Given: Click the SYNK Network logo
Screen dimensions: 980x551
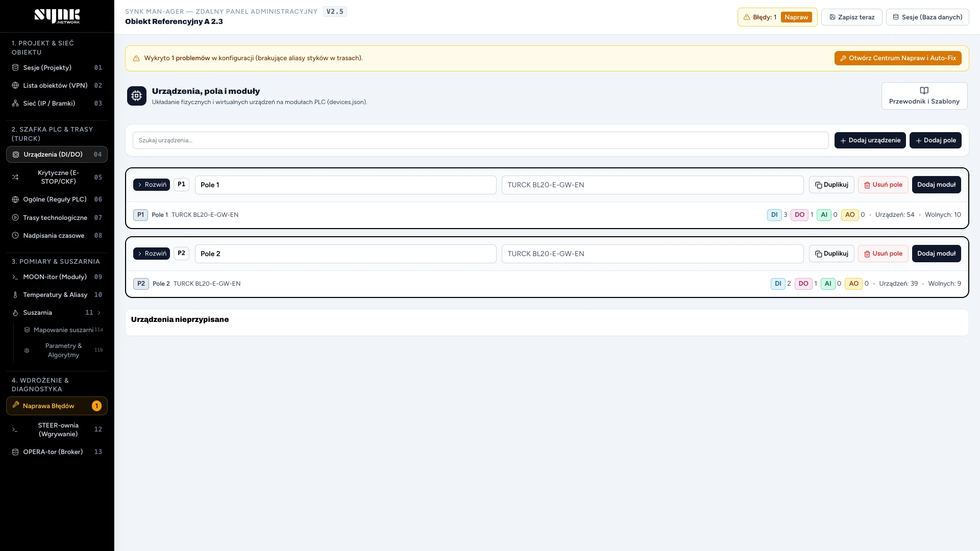Looking at the screenshot, I should (x=57, y=16).
